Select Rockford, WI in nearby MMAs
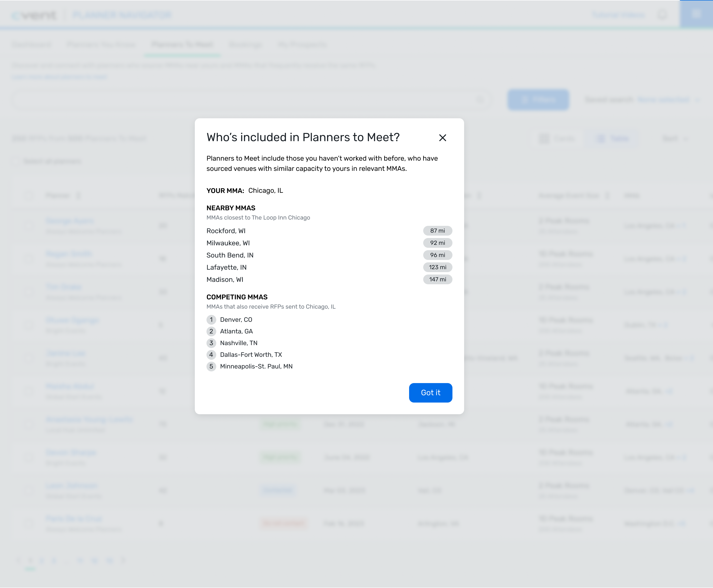713x588 pixels. pyautogui.click(x=226, y=231)
